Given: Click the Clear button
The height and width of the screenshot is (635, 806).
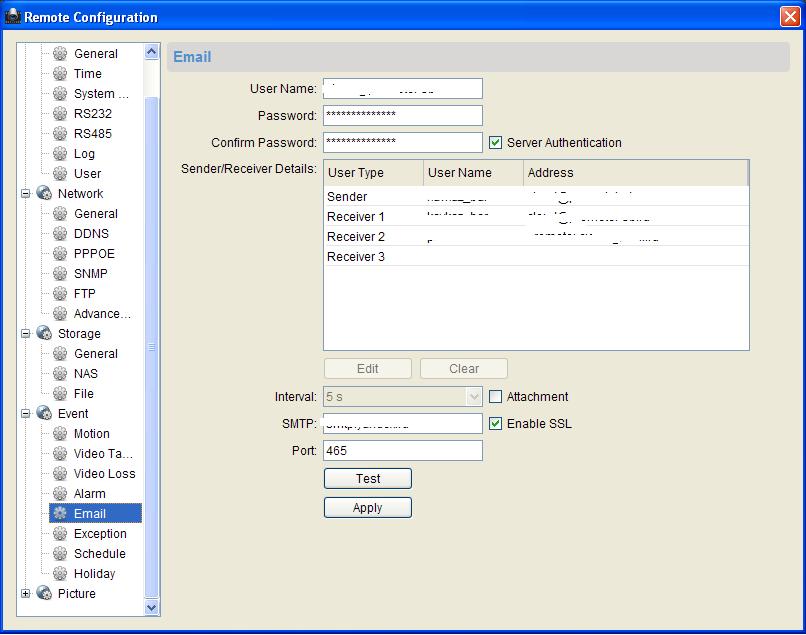Looking at the screenshot, I should coord(464,369).
